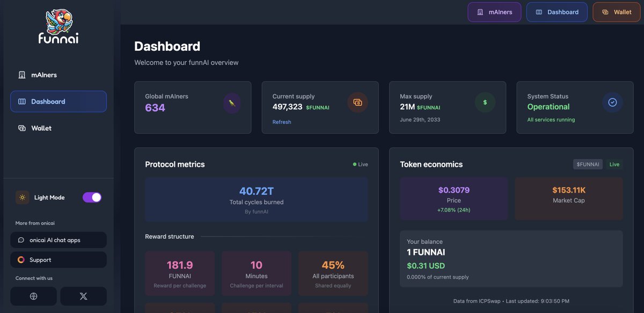
Task: Click the $0.31 USD balance amount
Action: tap(426, 266)
